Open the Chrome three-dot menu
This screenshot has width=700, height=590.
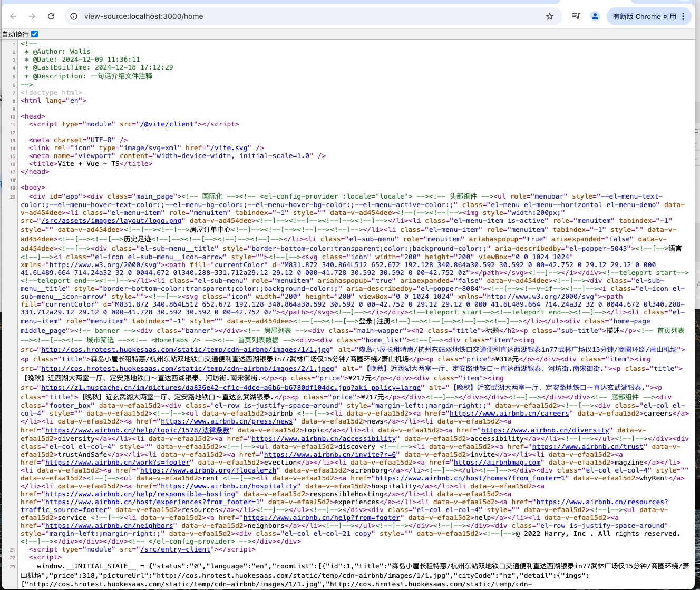pos(683,16)
